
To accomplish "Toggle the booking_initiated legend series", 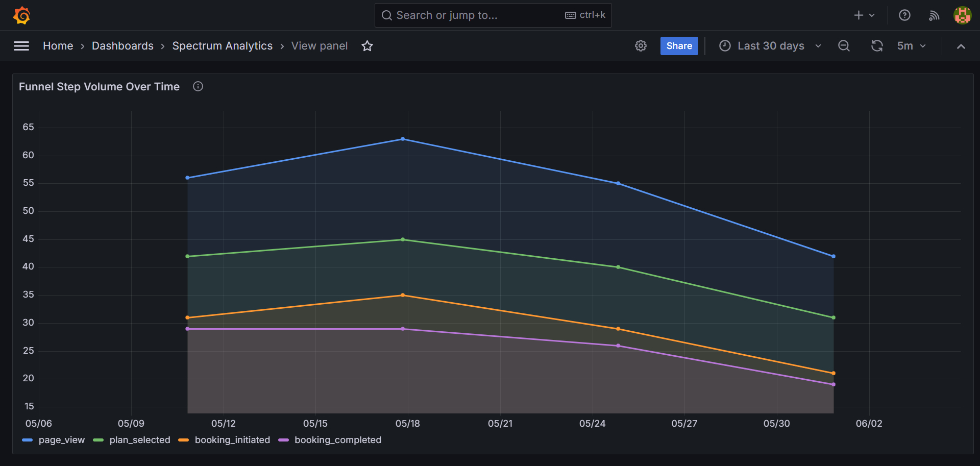I will click(x=232, y=440).
